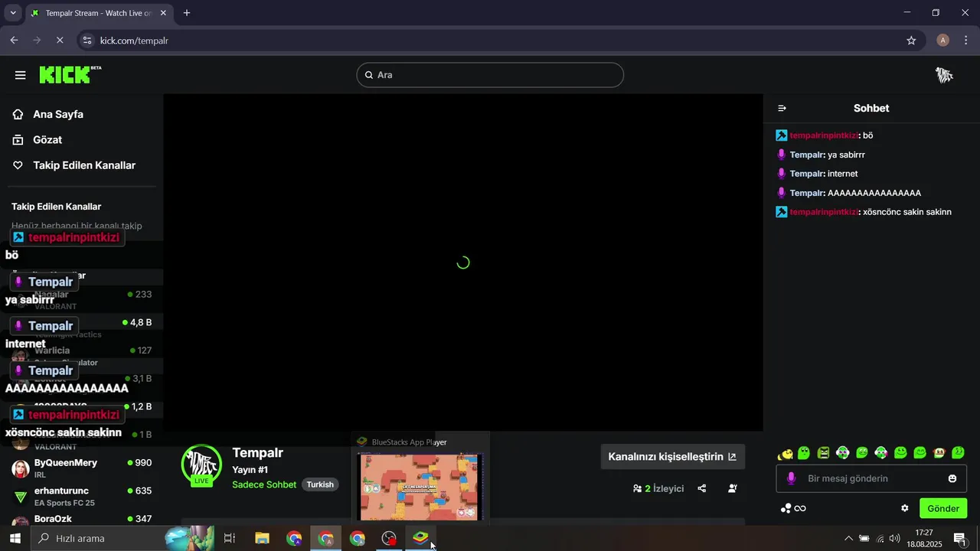This screenshot has width=980, height=551.
Task: Click the 2 İzleyici viewer count
Action: coord(658,488)
